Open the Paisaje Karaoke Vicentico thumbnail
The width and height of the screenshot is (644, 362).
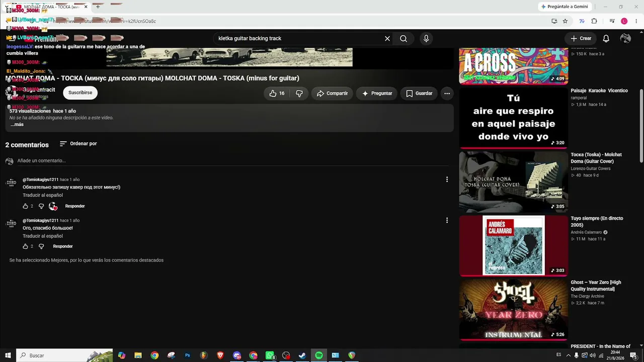[x=513, y=118]
